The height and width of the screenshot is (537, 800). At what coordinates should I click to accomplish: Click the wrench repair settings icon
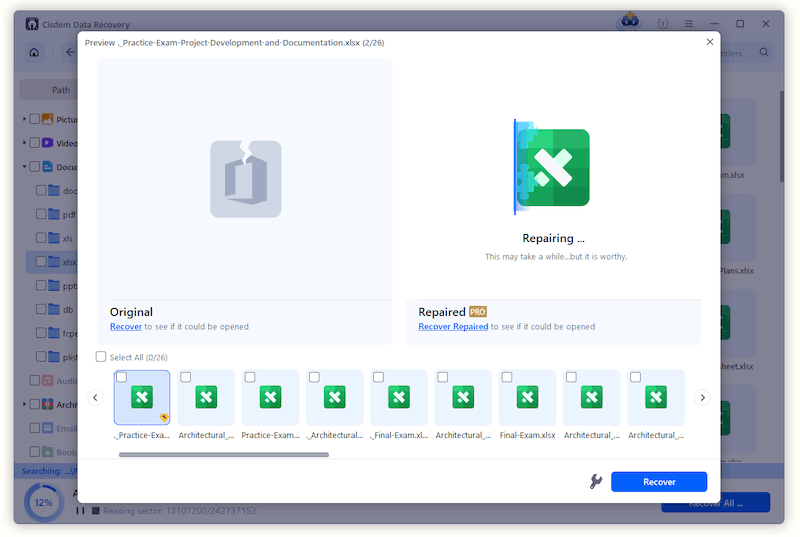pyautogui.click(x=595, y=481)
